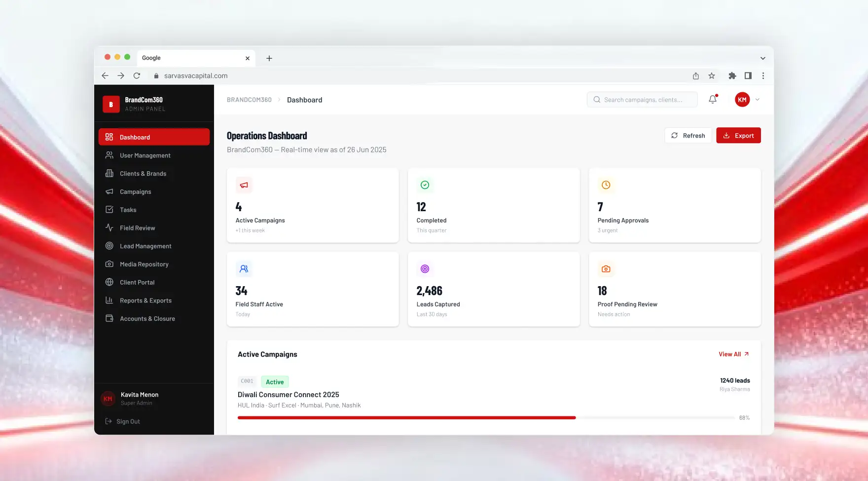Open Media Repository in sidebar
868x481 pixels.
pyautogui.click(x=154, y=264)
